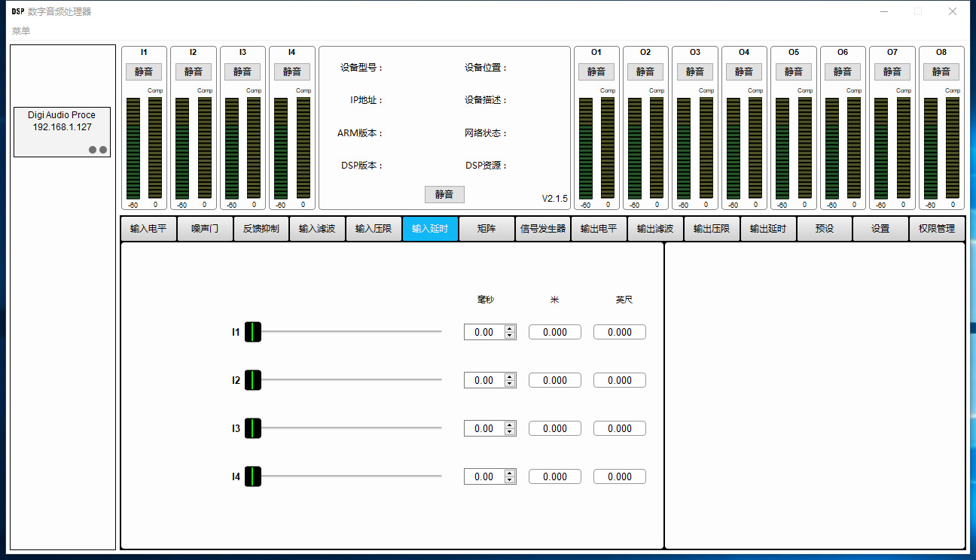Screen dimensions: 976x560
Task: Step down the I4 毫秒 delay value
Action: (510, 480)
